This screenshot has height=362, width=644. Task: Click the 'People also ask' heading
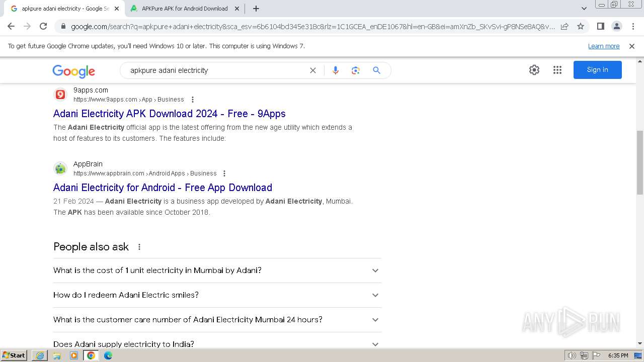point(91,247)
